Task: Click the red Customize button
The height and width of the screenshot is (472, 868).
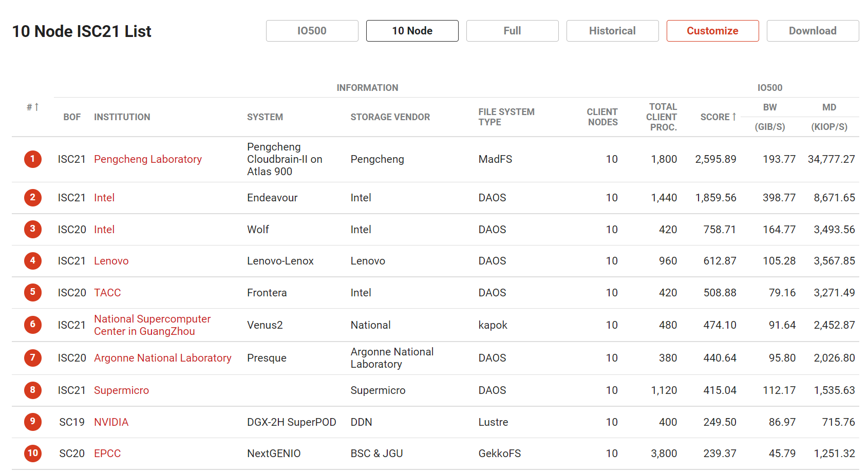Action: tap(713, 31)
